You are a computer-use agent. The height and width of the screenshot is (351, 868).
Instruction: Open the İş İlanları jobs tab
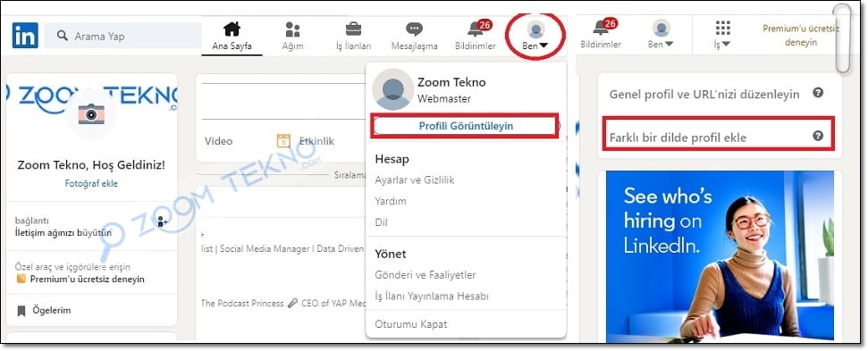point(353,37)
